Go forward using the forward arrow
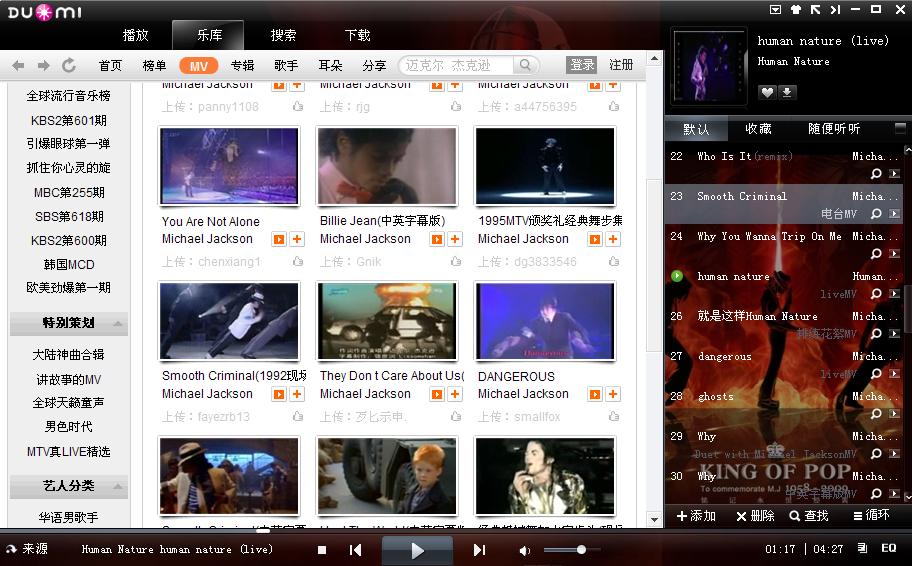 [x=43, y=65]
